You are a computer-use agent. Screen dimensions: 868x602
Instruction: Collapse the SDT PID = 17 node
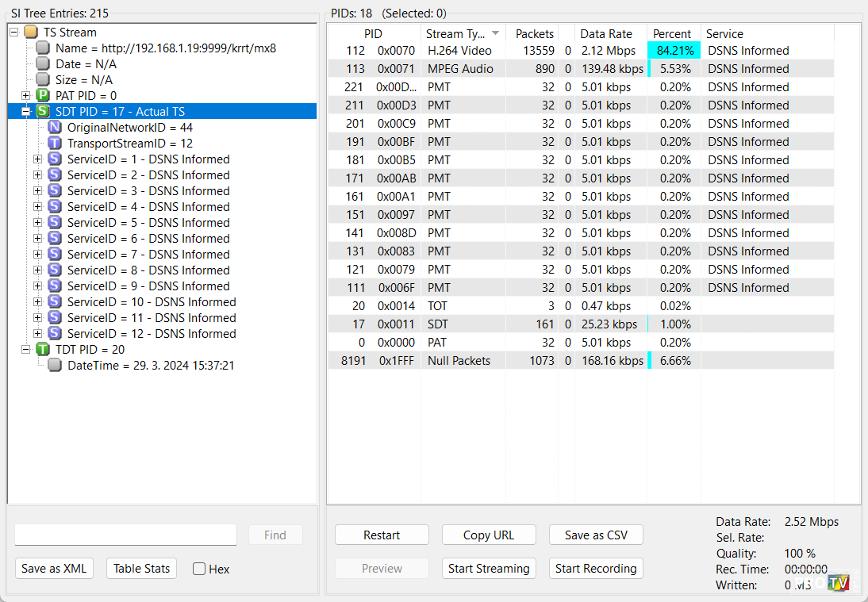point(25,112)
